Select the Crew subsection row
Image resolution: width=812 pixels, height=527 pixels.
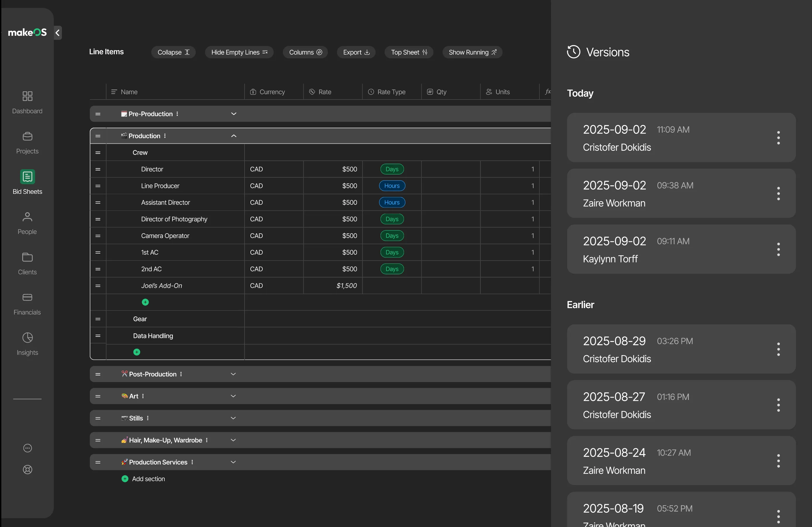(x=320, y=152)
